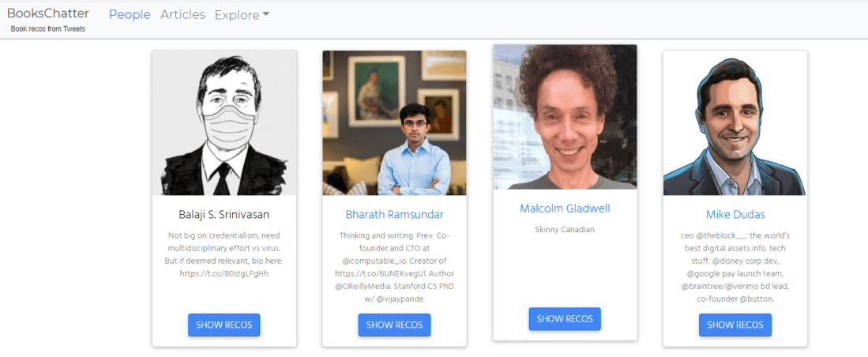Screen dimensions: 868x357
Task: Click Malcolm Gladwell's 'Skinny Canadian' bio
Action: coord(565,230)
